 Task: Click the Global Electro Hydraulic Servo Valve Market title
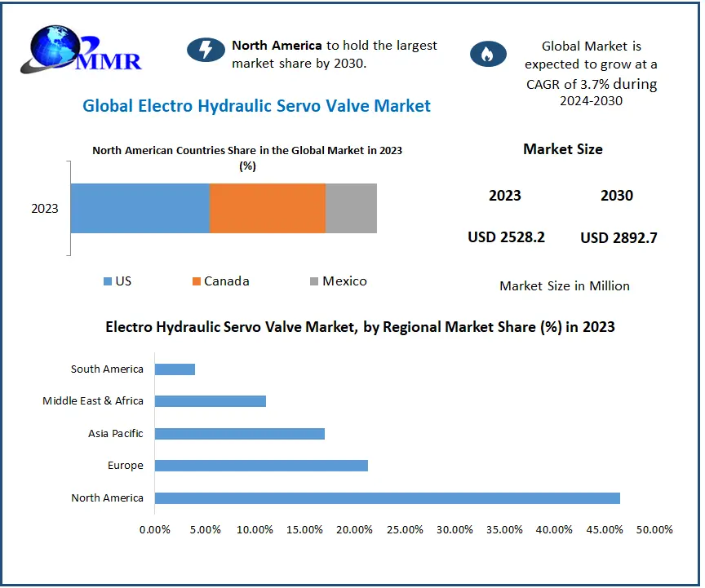tap(256, 106)
